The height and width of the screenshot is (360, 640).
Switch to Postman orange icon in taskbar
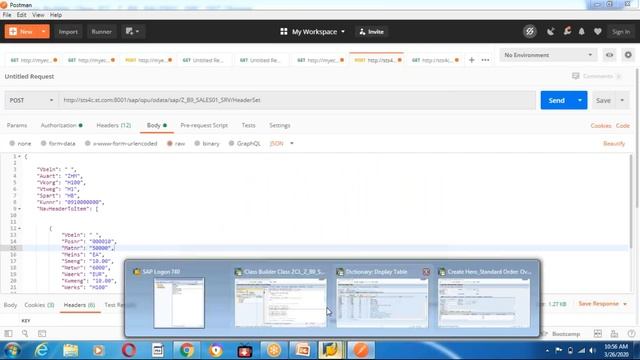[361, 350]
